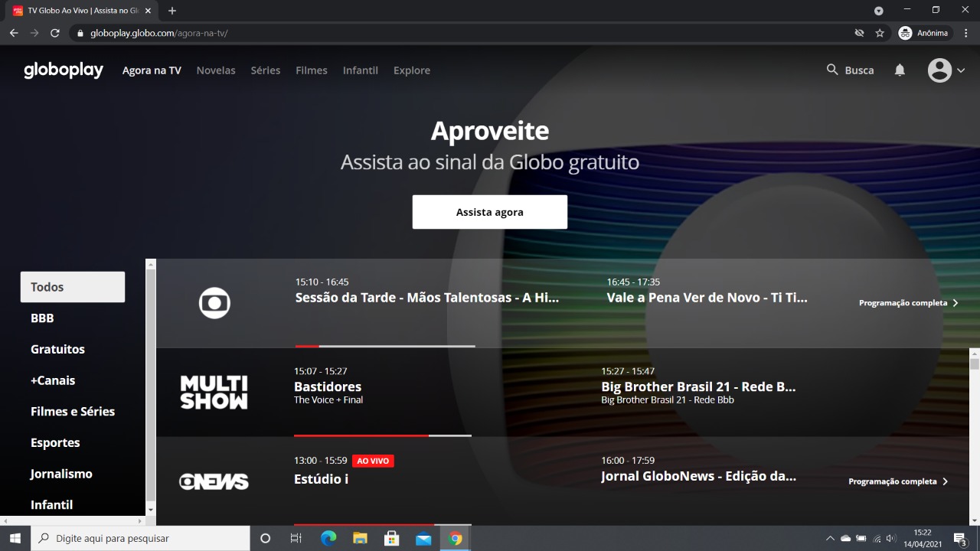Click the address bar URL
The width and height of the screenshot is (980, 551).
click(x=159, y=33)
